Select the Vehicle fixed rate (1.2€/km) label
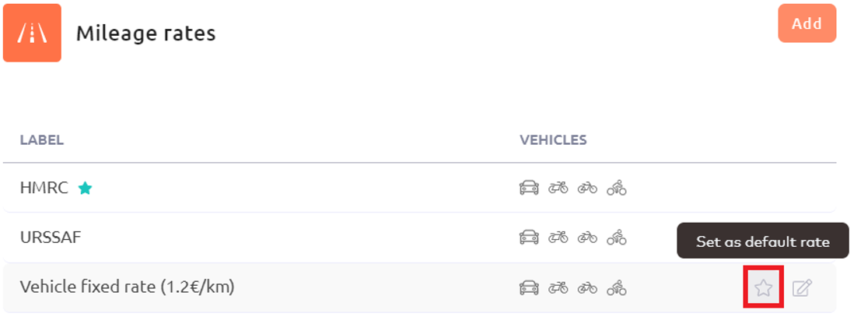The width and height of the screenshot is (868, 324). click(x=128, y=287)
